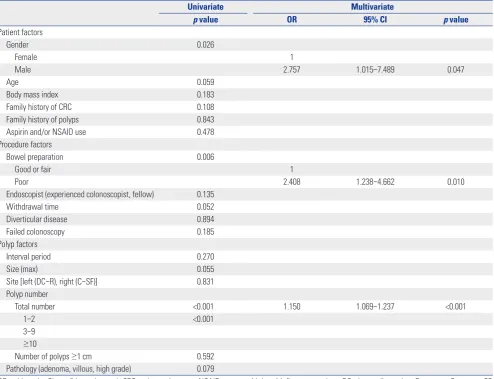
Task: Select the value 0.478
Action: pos(205,132)
